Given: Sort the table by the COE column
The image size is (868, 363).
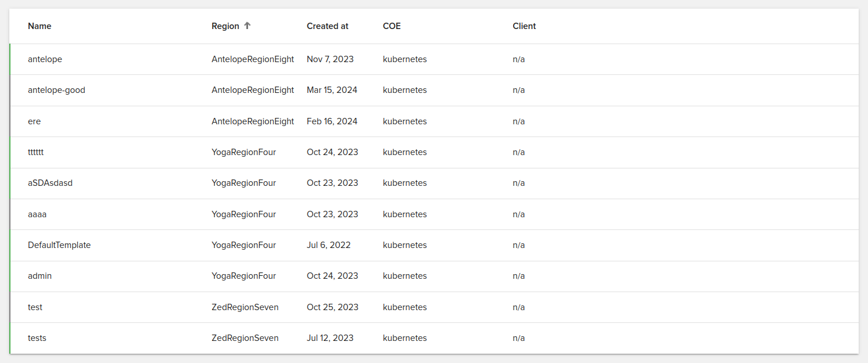Looking at the screenshot, I should 392,26.
